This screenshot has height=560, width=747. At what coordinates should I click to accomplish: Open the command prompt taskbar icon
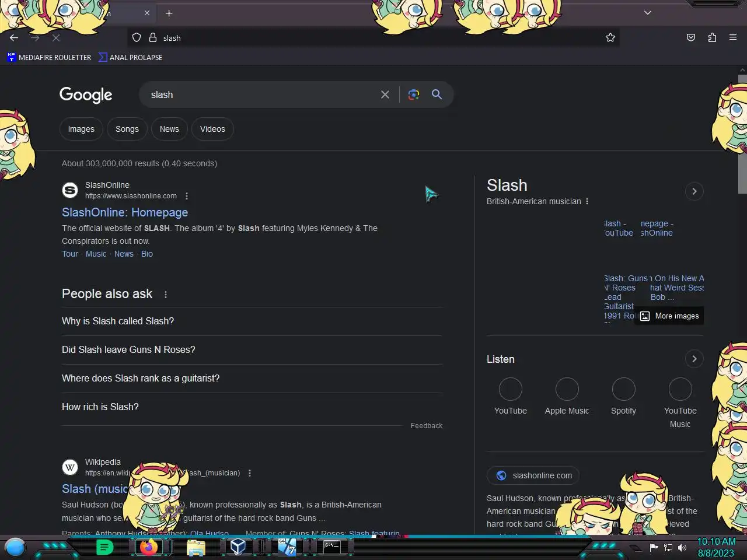[332, 547]
